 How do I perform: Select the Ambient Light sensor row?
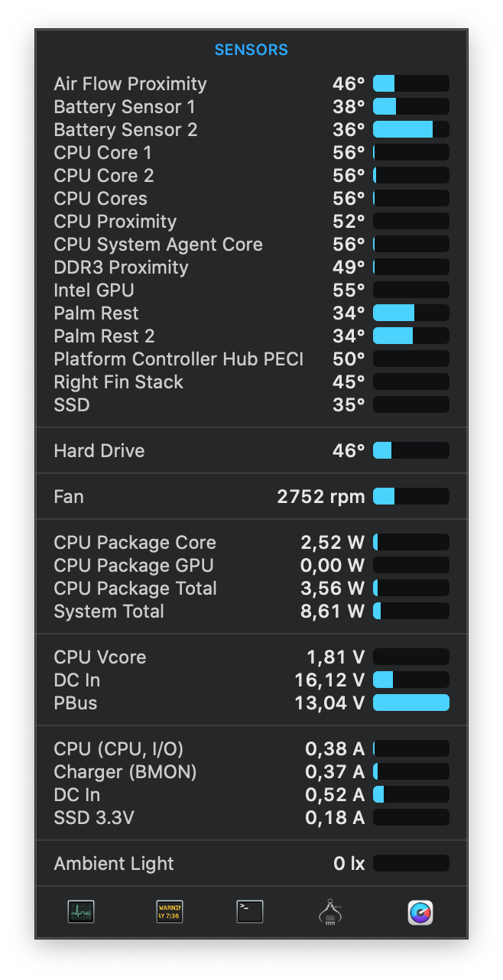(113, 863)
